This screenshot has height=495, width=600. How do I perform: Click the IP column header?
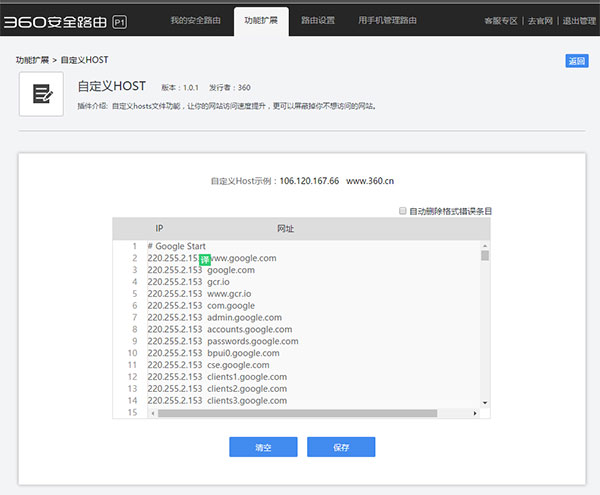pyautogui.click(x=159, y=228)
